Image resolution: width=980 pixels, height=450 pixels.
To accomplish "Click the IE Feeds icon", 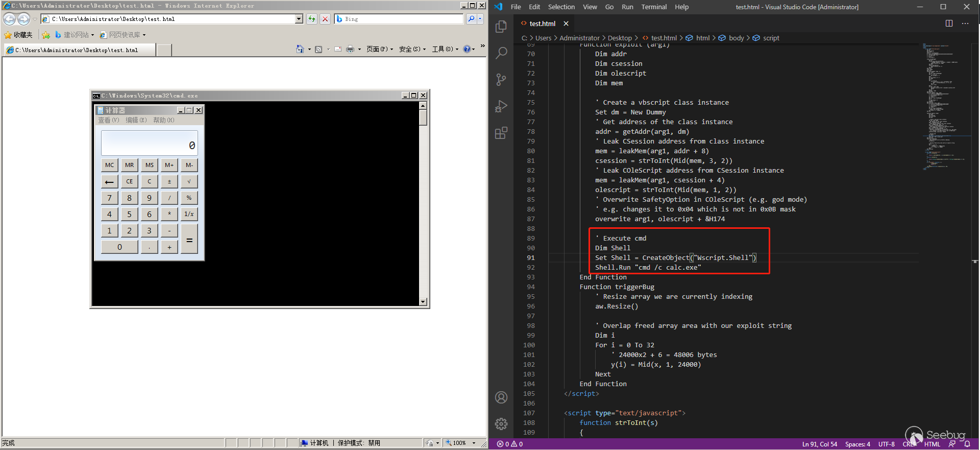I will tap(318, 49).
